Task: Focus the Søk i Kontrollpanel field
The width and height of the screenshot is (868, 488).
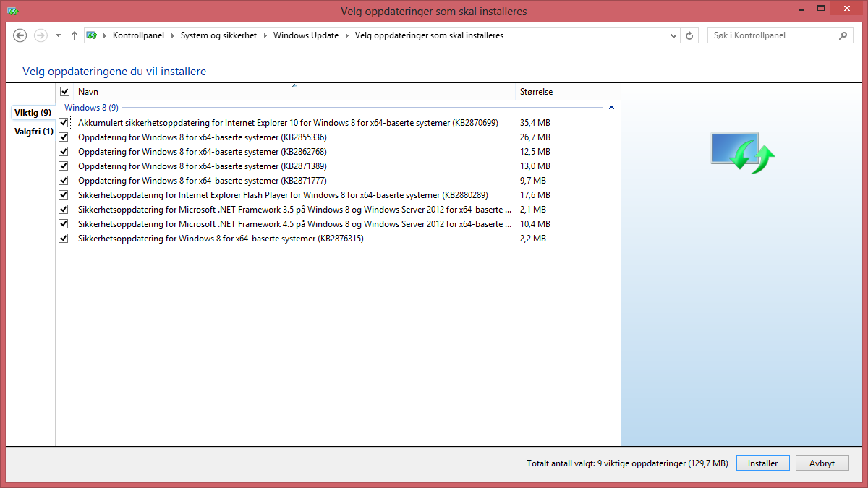Action: pos(780,35)
